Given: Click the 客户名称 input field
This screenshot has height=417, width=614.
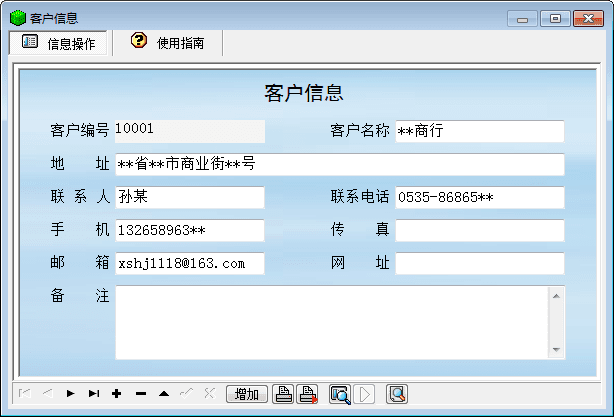Looking at the screenshot, I should [479, 131].
